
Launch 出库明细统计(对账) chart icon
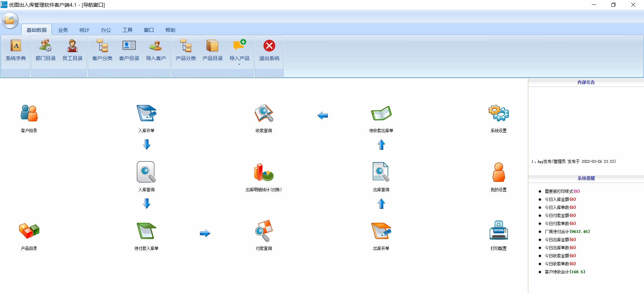[x=264, y=172]
